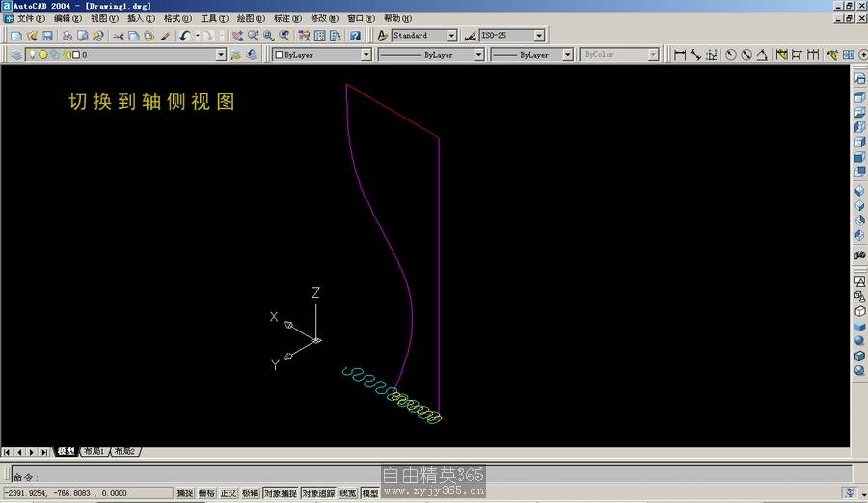Toggle 正交 ortho mode
Image resolution: width=868 pixels, height=503 pixels.
229,493
